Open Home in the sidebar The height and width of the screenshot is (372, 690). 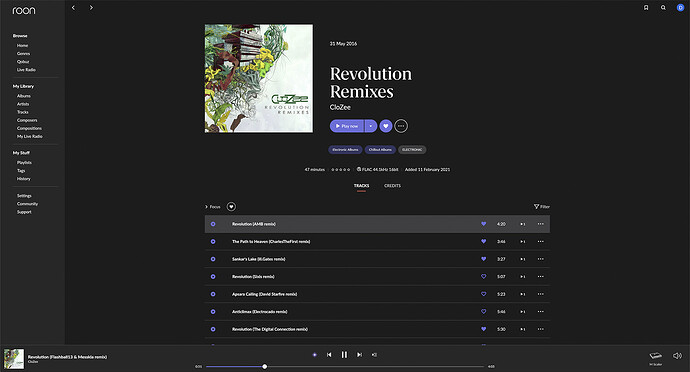[22, 45]
